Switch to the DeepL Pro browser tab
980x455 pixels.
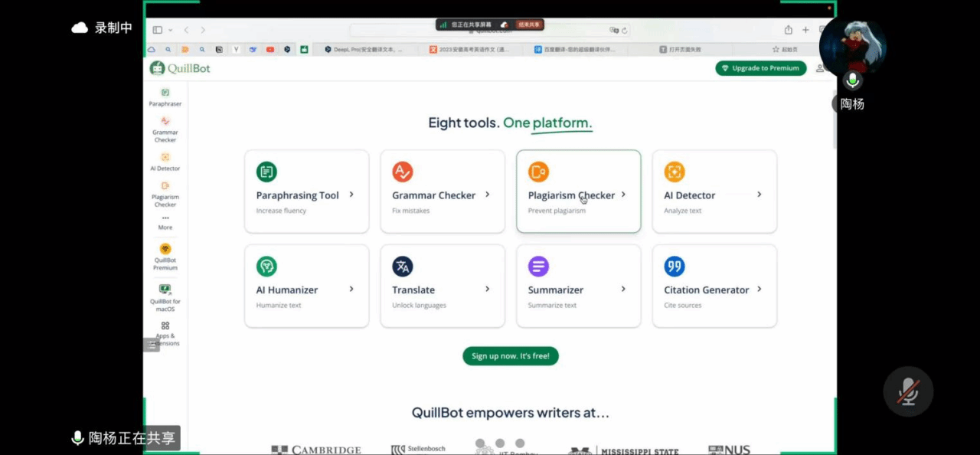click(364, 49)
